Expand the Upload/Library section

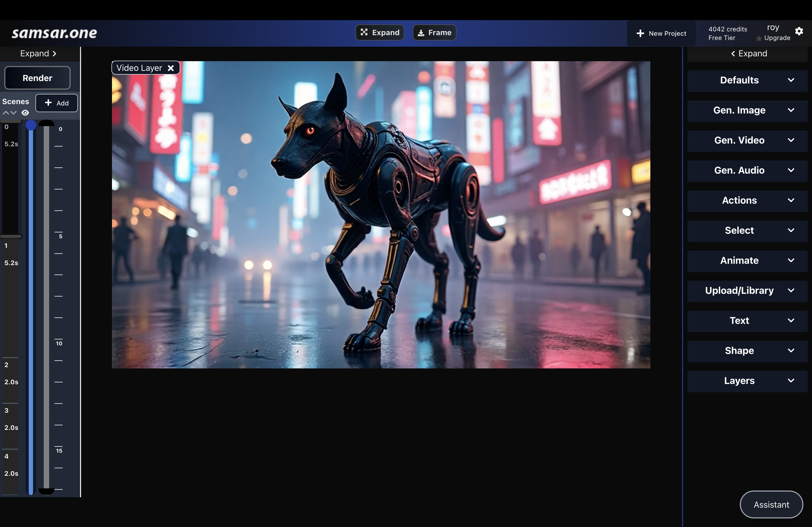coord(747,290)
